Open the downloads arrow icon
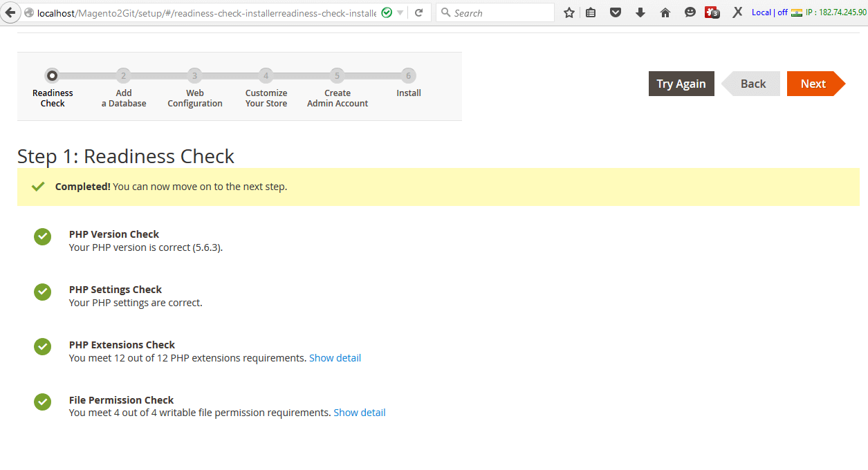 pos(640,12)
